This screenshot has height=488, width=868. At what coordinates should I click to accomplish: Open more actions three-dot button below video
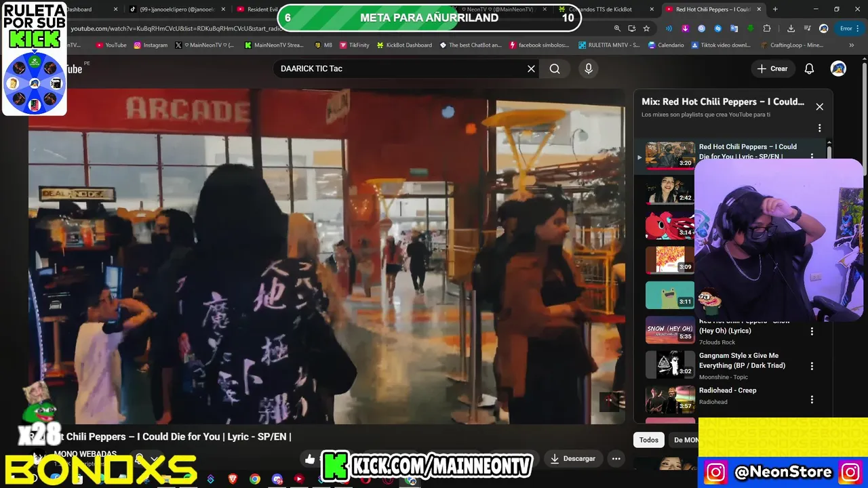pos(616,459)
